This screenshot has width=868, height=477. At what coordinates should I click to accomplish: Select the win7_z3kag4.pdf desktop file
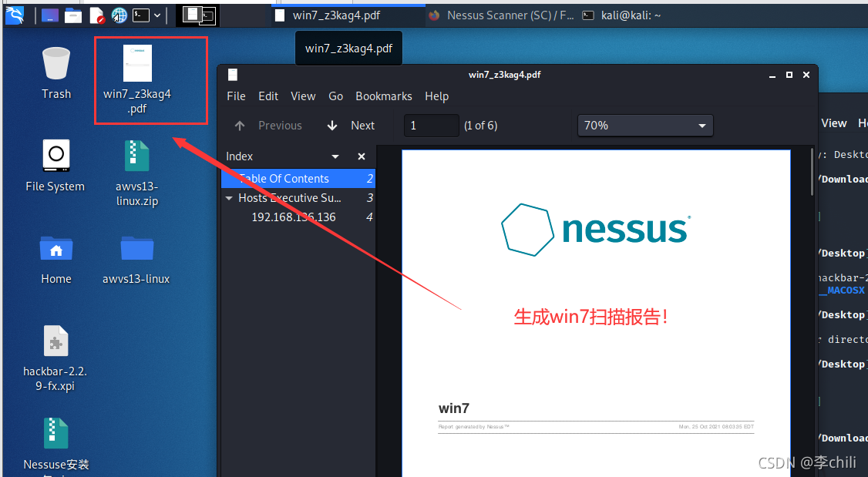137,79
